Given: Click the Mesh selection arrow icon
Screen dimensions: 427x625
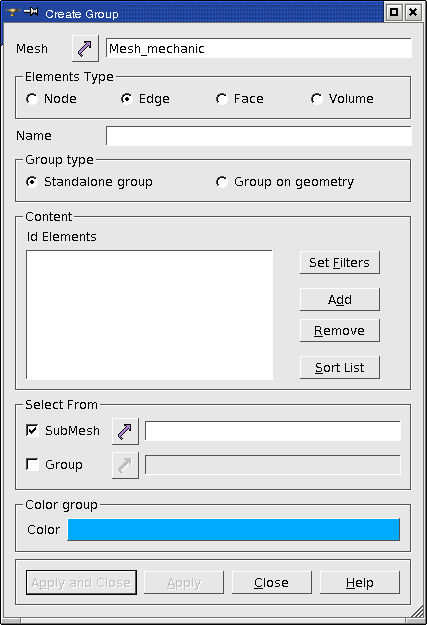Looking at the screenshot, I should pos(85,48).
